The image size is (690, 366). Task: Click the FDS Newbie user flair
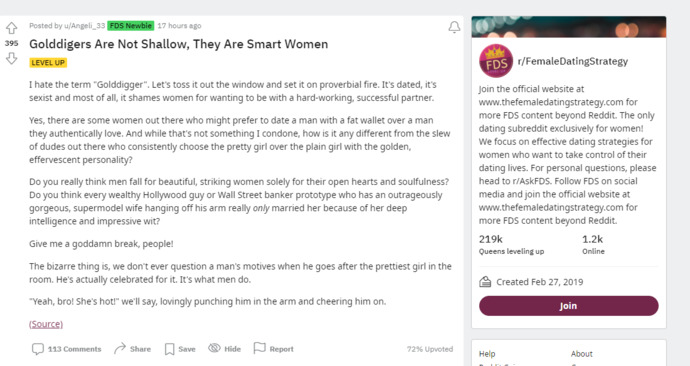131,26
